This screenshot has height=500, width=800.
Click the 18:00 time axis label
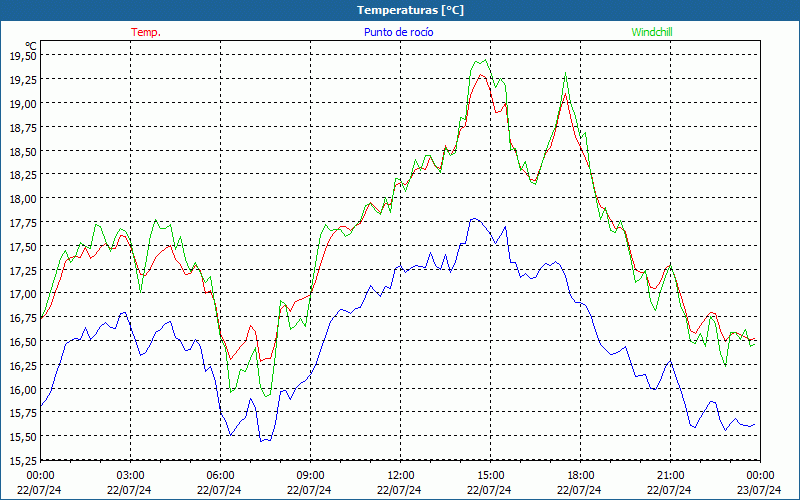pos(580,475)
